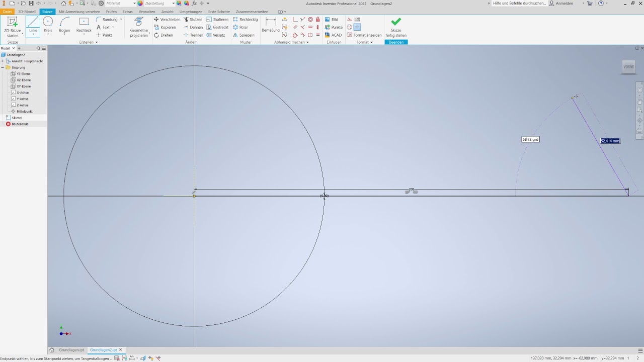The height and width of the screenshot is (362, 644).
Task: Select Skizze1 in the browser
Action: click(14, 118)
